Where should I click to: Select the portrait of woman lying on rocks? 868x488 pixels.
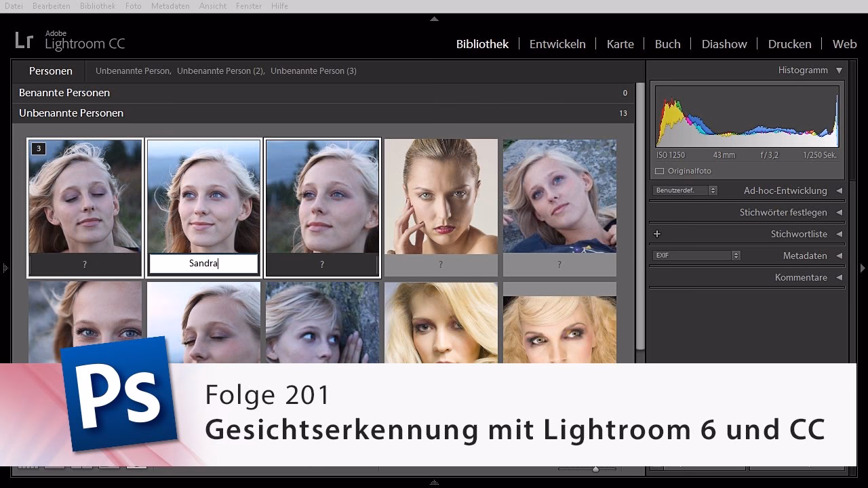[x=559, y=197]
